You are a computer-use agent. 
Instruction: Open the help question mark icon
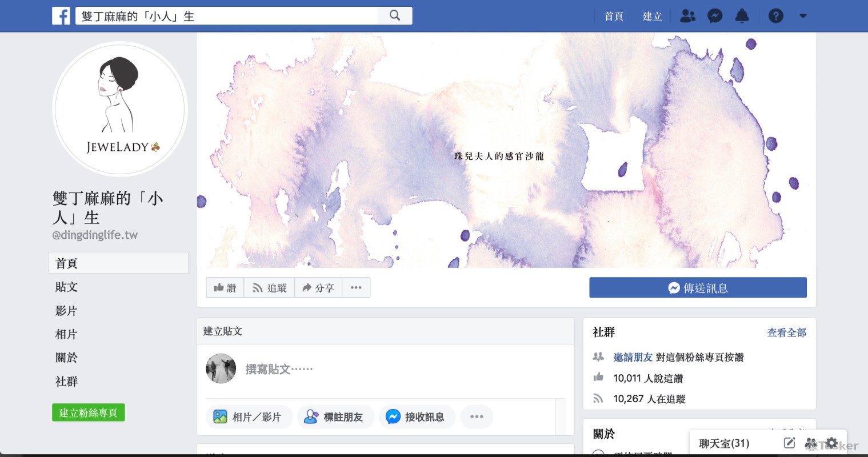click(x=775, y=16)
